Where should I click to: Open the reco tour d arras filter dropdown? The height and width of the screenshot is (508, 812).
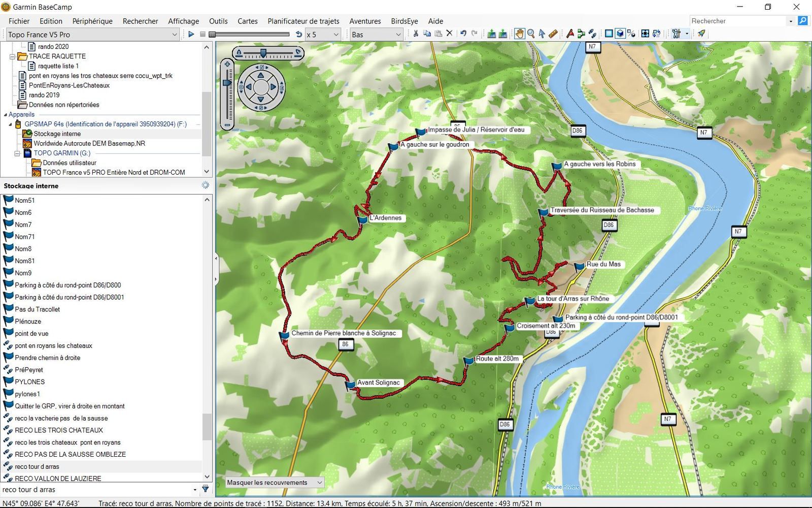point(195,490)
